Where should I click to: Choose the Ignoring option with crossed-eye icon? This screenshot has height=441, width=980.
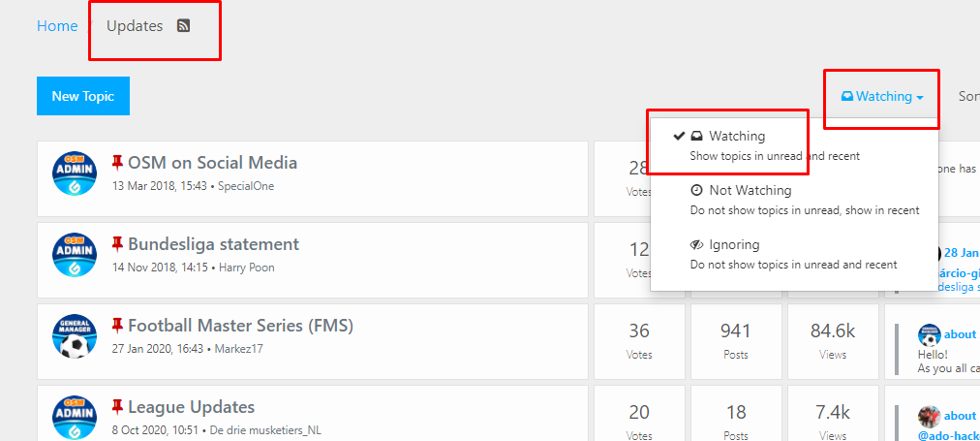(794, 254)
